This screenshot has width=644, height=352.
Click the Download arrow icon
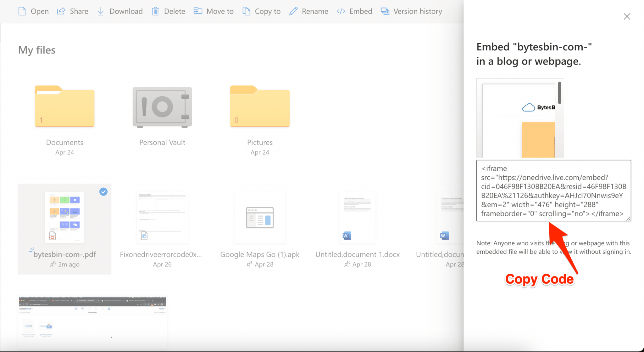coord(101,11)
